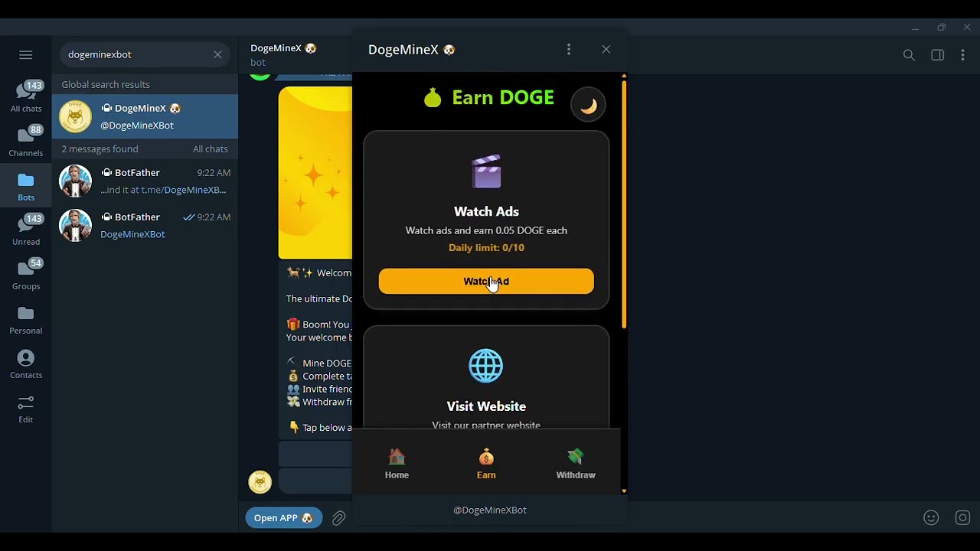Image resolution: width=980 pixels, height=551 pixels.
Task: Open the Channels folder
Action: click(26, 141)
